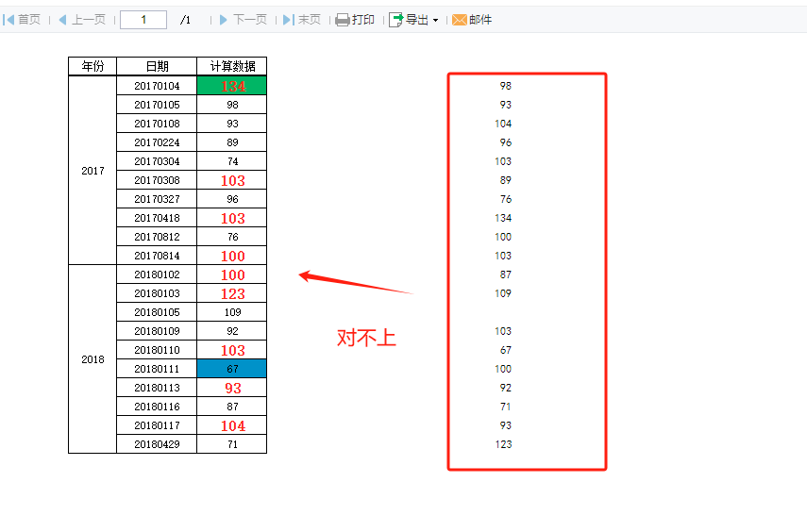Select the green cell showing 134

[x=232, y=86]
